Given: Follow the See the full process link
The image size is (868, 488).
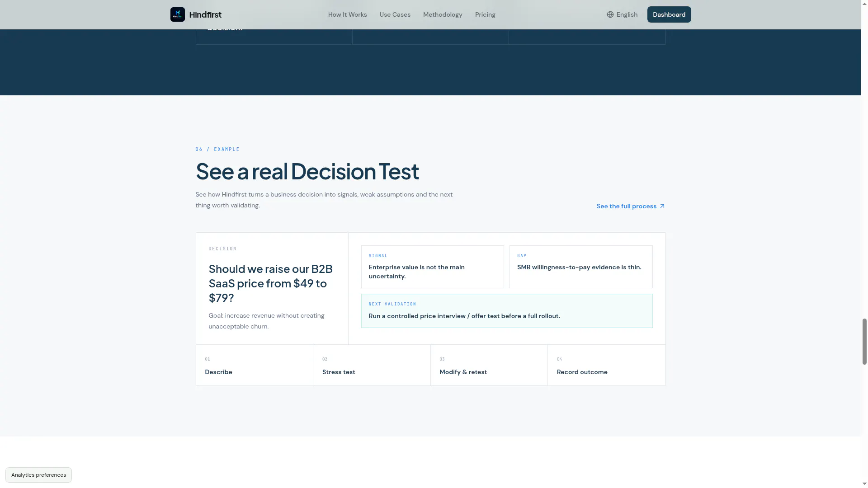Looking at the screenshot, I should (x=631, y=206).
